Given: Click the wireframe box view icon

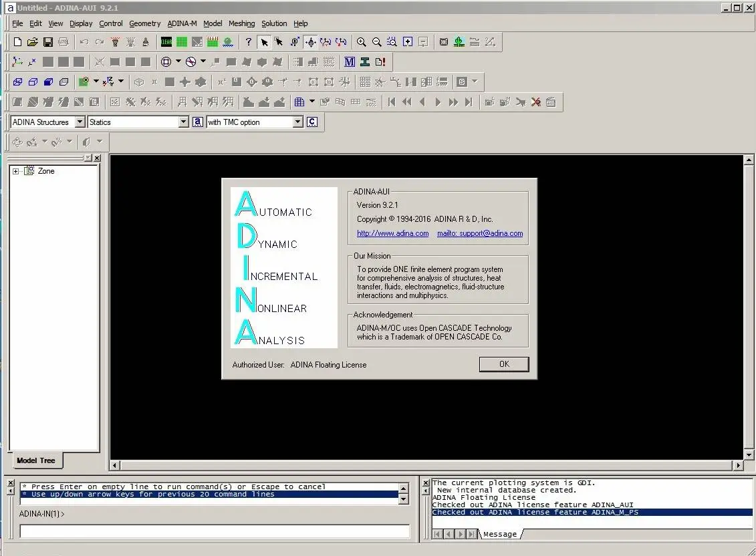Looking at the screenshot, I should tap(17, 82).
